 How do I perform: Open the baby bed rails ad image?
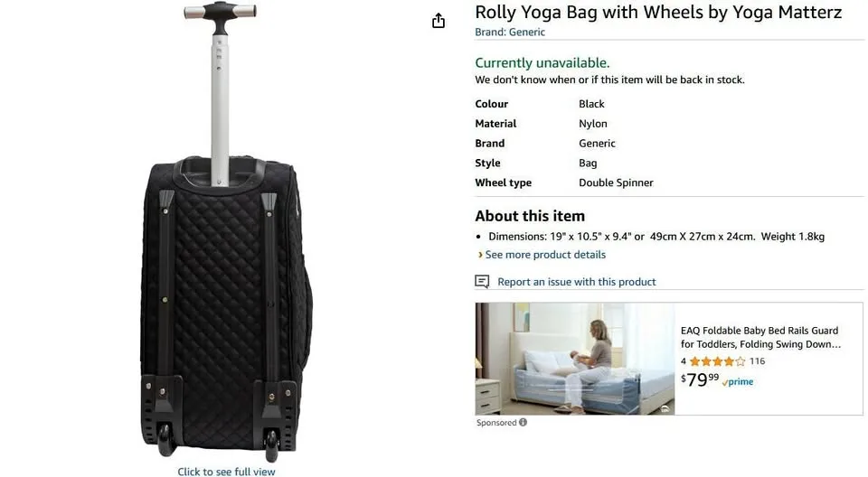click(x=575, y=359)
